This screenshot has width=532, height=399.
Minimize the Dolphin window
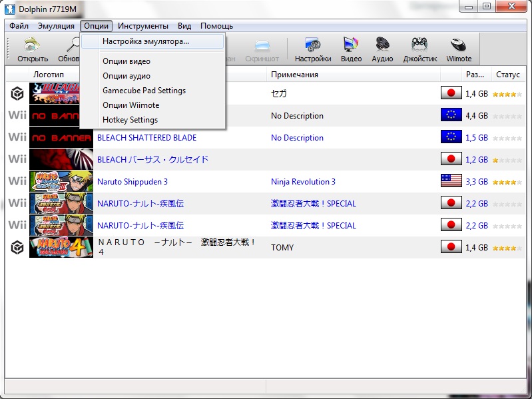pos(469,7)
